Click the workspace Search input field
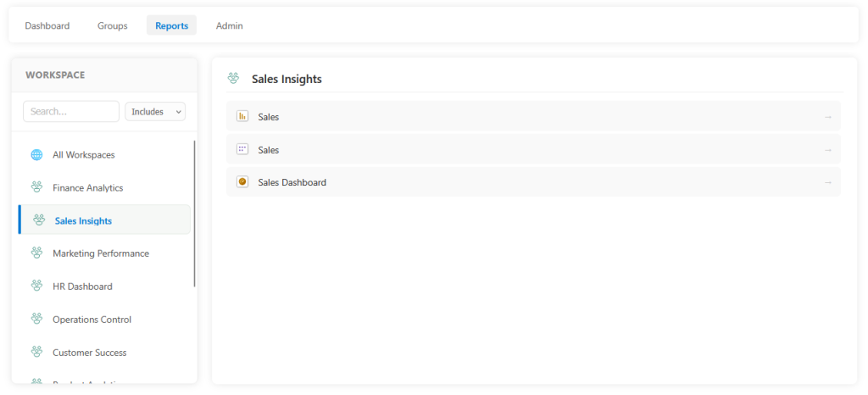The height and width of the screenshot is (395, 868). coord(71,112)
